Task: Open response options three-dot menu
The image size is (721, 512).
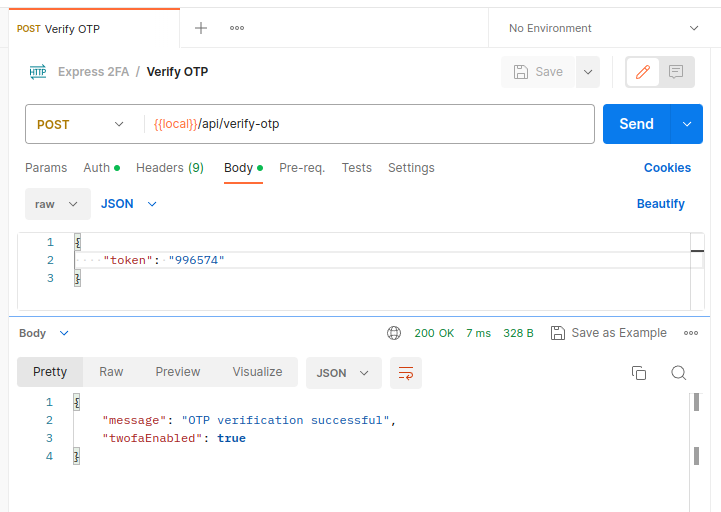Action: click(x=691, y=333)
